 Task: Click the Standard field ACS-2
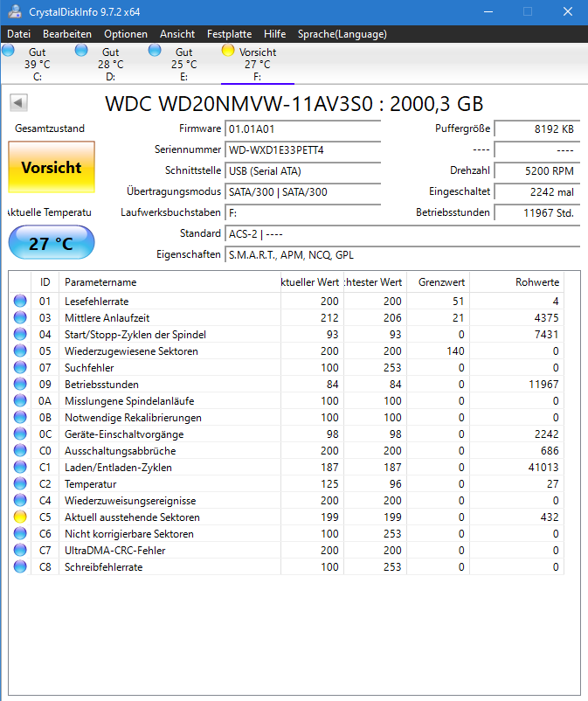pos(403,234)
